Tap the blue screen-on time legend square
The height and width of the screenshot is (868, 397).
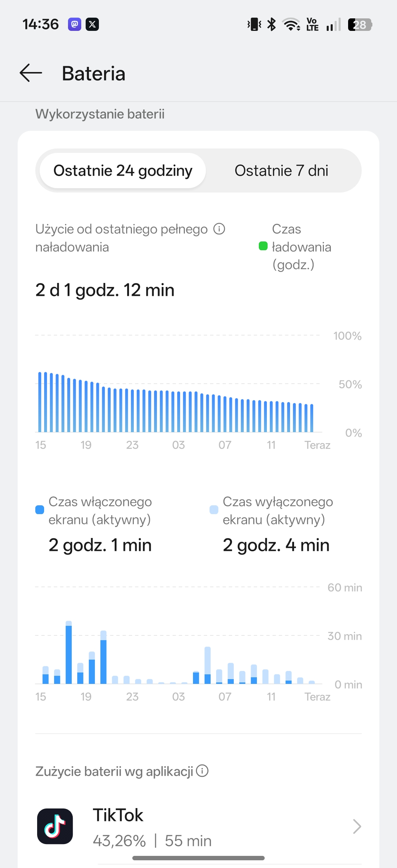[40, 510]
